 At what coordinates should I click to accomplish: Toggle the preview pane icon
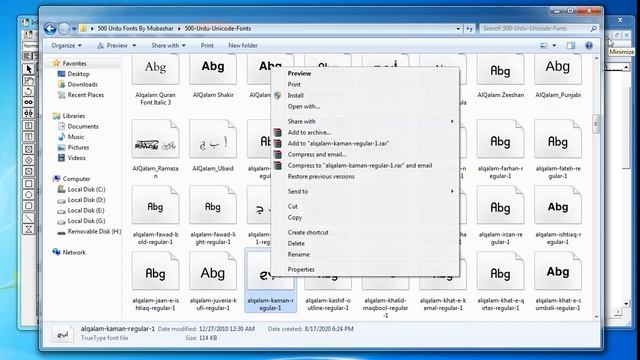(571, 45)
